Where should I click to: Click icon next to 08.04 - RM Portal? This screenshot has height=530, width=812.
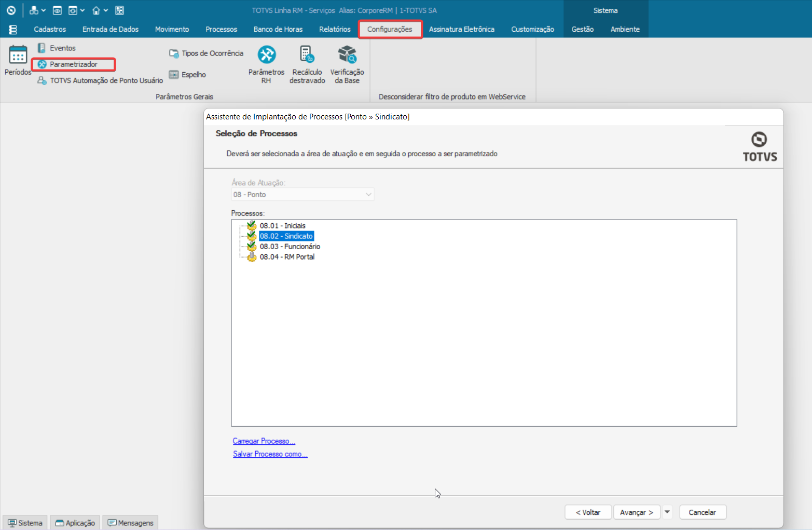[x=252, y=257]
